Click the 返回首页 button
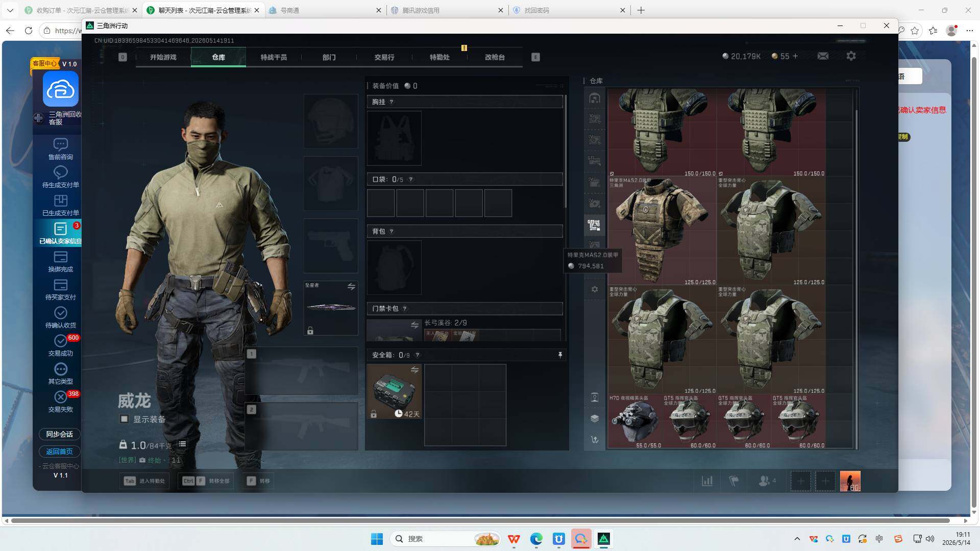Image resolution: width=980 pixels, height=551 pixels. tap(60, 452)
